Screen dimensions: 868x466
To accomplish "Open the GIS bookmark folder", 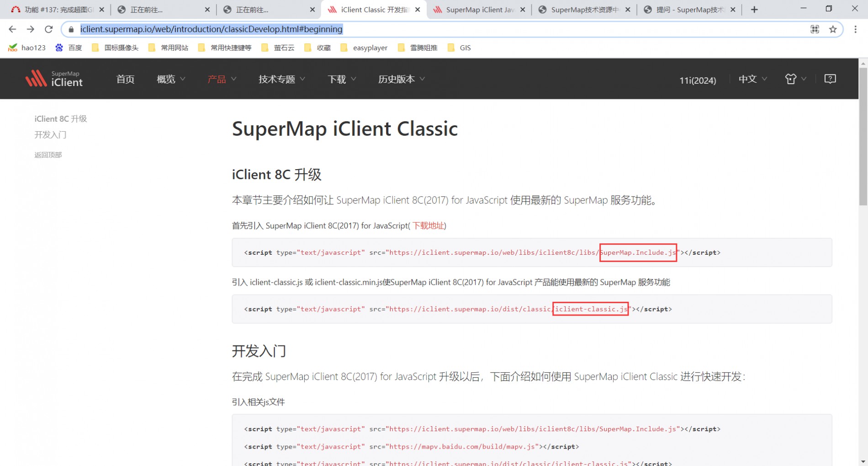I will (x=459, y=48).
